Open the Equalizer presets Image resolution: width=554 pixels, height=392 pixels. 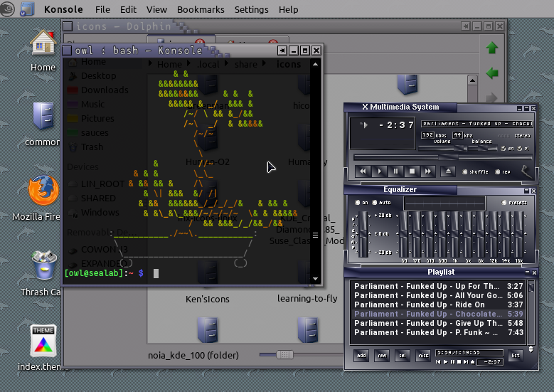(514, 203)
